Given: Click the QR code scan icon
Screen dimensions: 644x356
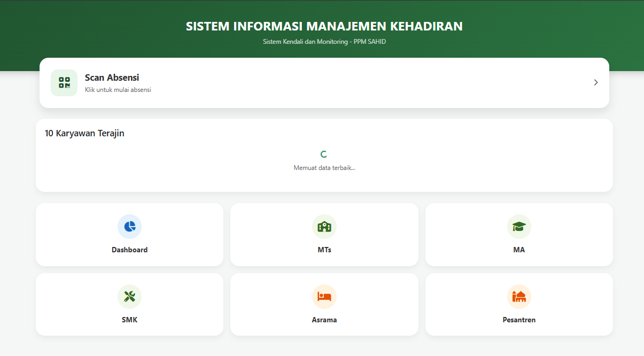Looking at the screenshot, I should pyautogui.click(x=64, y=83).
